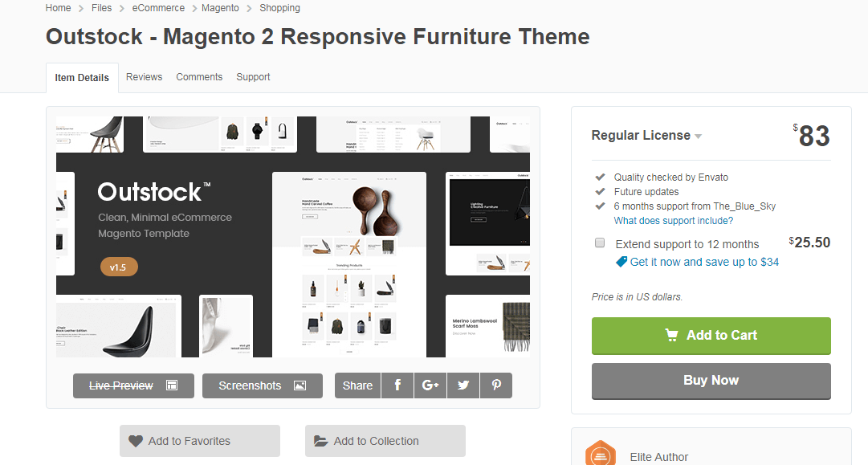Open the Files breadcrumb link

[101, 8]
